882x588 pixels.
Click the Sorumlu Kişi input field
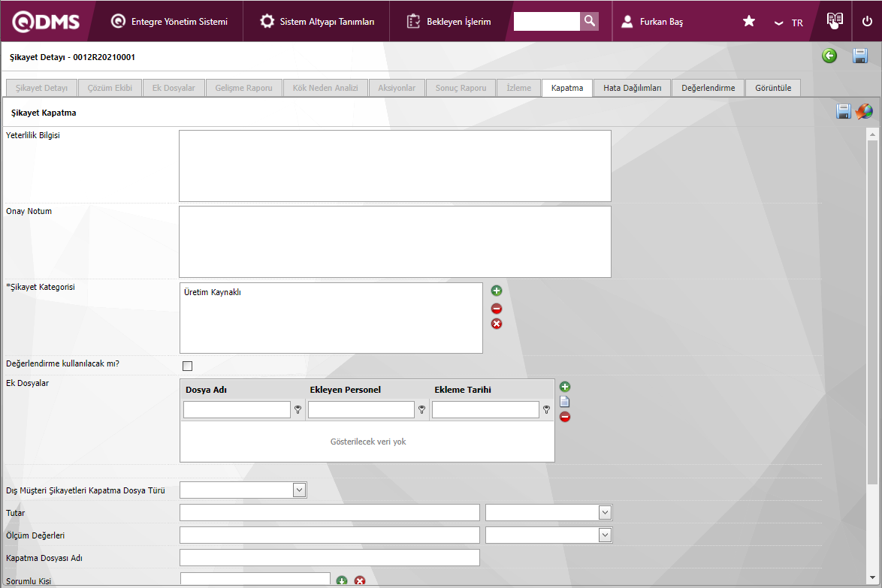pos(255,580)
